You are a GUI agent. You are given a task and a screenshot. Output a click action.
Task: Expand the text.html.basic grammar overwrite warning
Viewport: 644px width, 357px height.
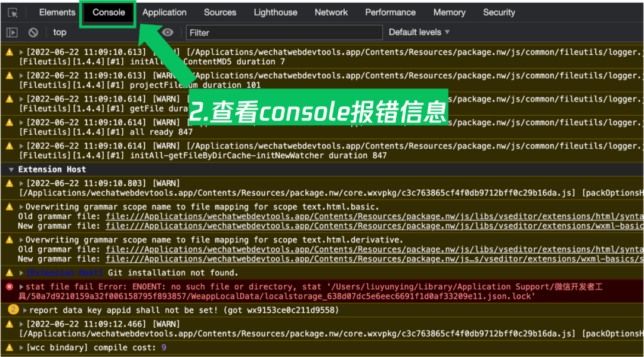coord(22,207)
